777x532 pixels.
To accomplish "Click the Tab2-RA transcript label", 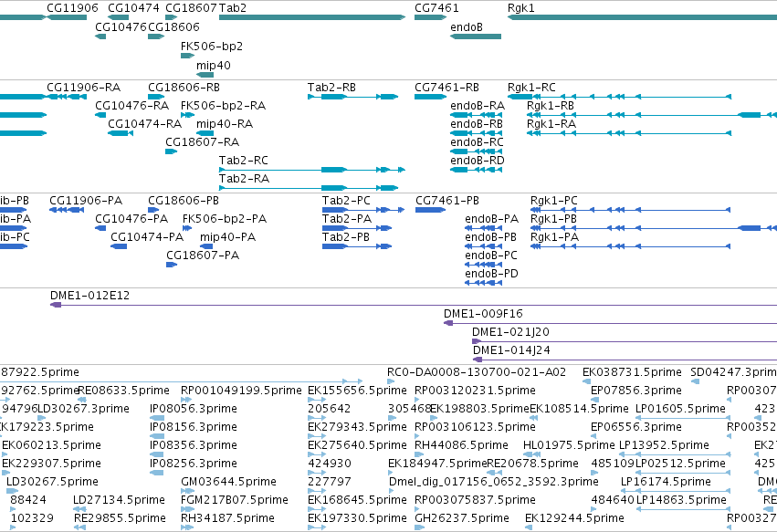I will click(244, 178).
